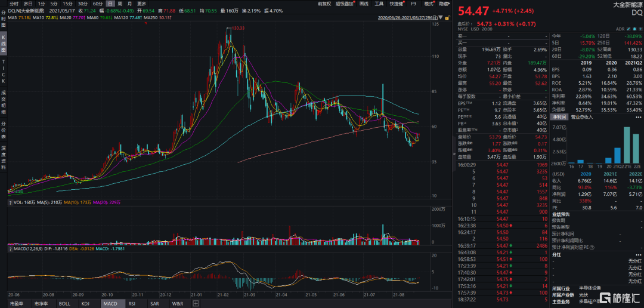
Task: Click the lock icon next to date range
Action: (447, 18)
